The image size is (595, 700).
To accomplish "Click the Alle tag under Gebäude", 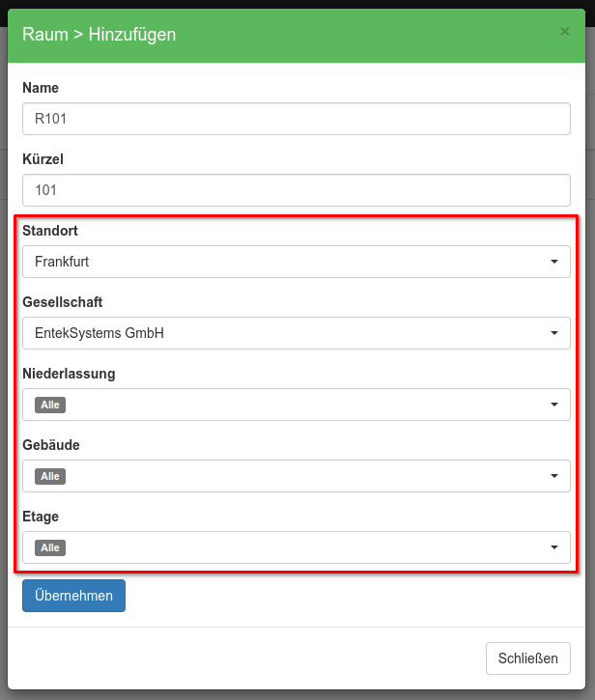I will (x=50, y=477).
